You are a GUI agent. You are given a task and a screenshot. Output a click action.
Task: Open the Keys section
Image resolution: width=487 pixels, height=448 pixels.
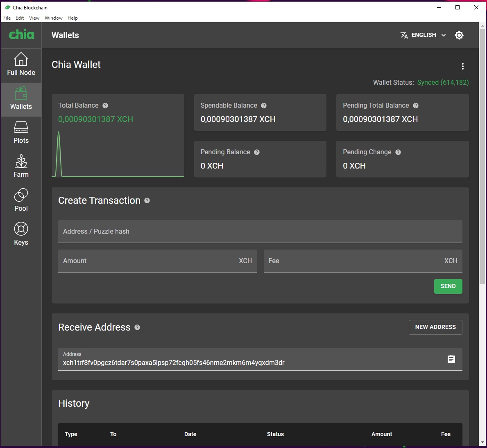[x=21, y=234]
